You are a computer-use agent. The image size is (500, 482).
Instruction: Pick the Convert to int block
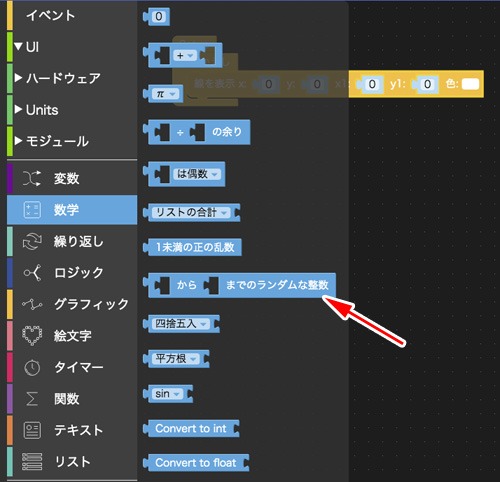(191, 428)
